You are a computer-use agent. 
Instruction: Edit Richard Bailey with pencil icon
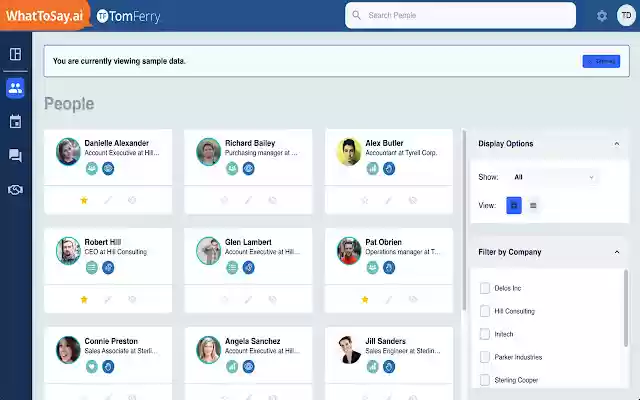pyautogui.click(x=249, y=200)
